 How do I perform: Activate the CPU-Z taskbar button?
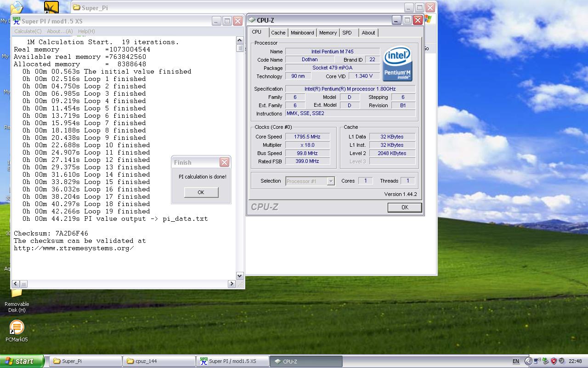tap(306, 361)
